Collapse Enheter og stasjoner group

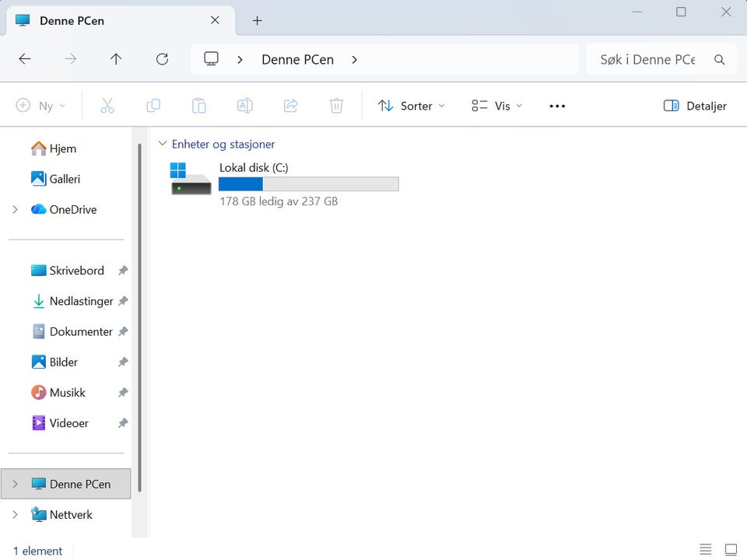point(163,143)
